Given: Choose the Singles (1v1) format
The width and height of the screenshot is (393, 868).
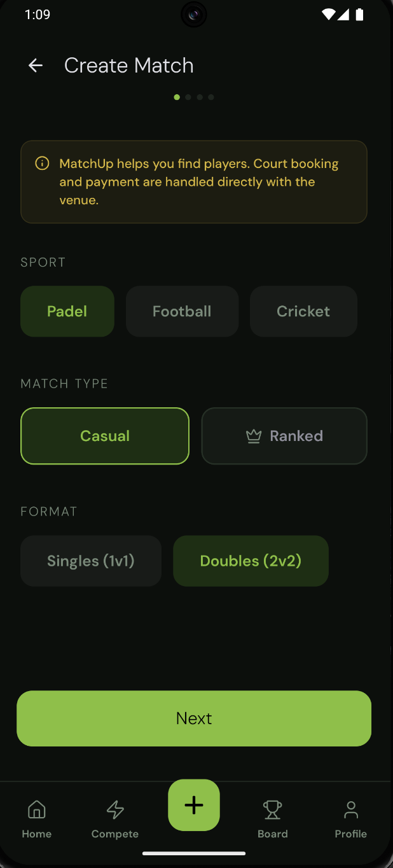Looking at the screenshot, I should click(x=90, y=561).
